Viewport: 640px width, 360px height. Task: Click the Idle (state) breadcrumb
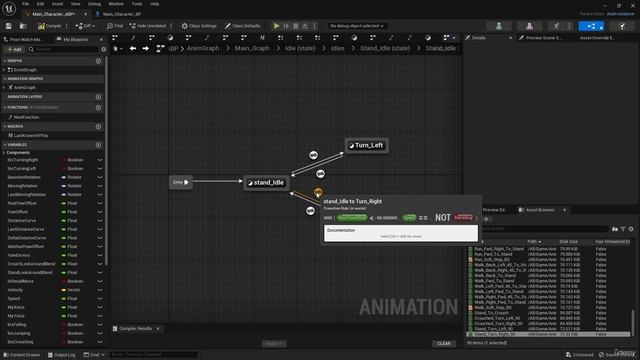[300, 49]
